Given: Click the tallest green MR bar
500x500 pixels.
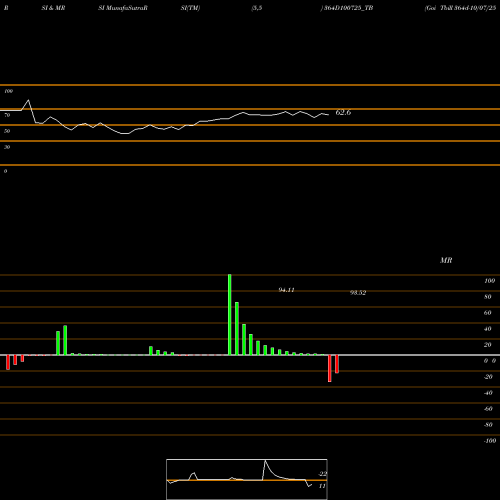Looking at the screenshot, I should [x=230, y=315].
